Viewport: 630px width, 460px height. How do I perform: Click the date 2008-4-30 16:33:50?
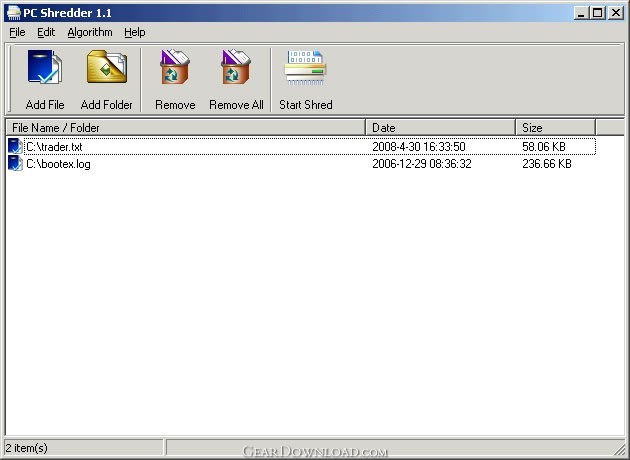point(419,147)
